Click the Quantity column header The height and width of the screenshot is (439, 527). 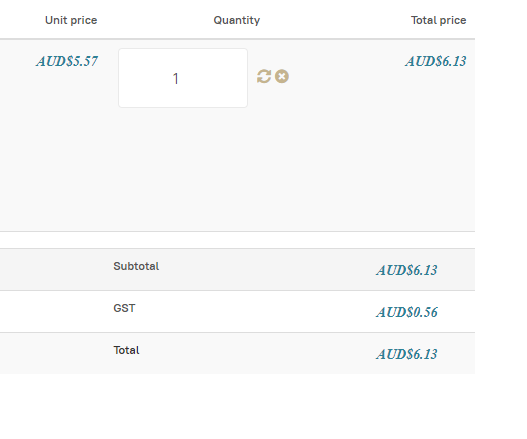[237, 20]
